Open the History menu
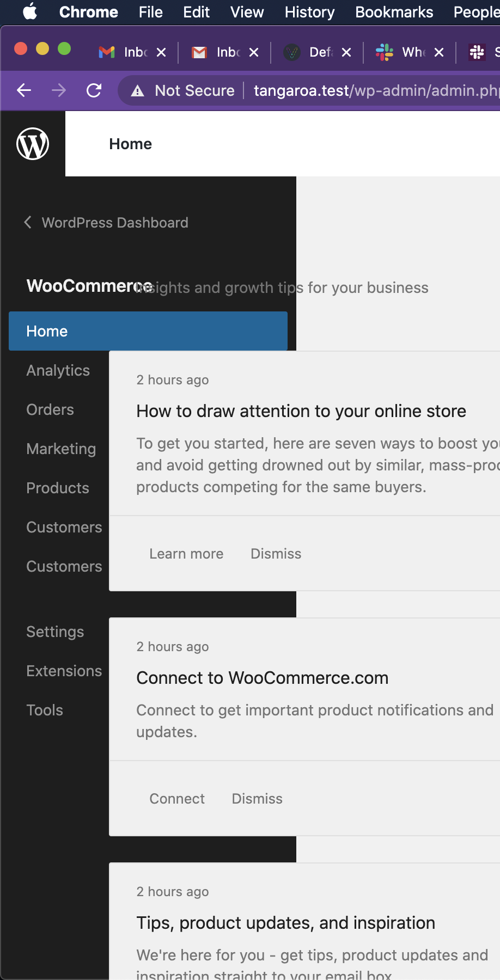The height and width of the screenshot is (980, 500). click(308, 12)
